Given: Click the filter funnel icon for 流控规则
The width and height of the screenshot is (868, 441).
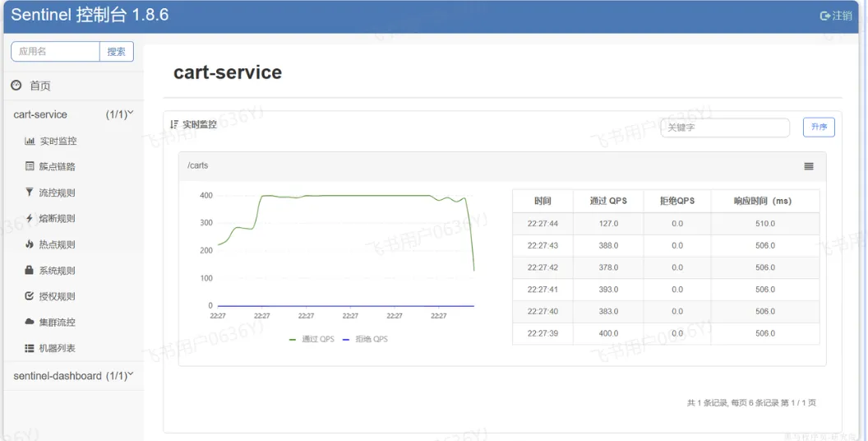Looking at the screenshot, I should (30, 193).
